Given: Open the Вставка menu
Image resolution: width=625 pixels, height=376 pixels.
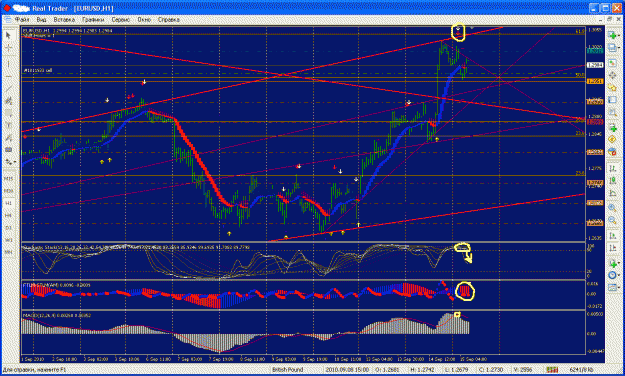Looking at the screenshot, I should 64,19.
